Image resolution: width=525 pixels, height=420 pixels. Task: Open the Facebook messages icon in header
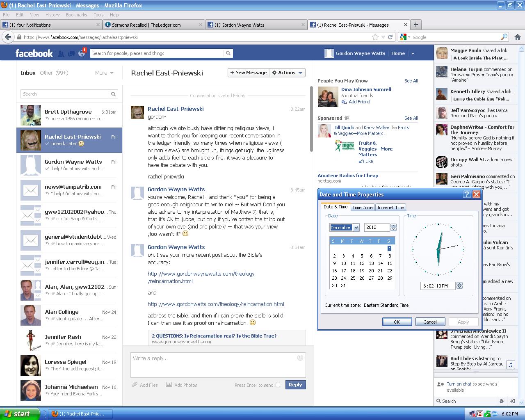click(x=71, y=53)
